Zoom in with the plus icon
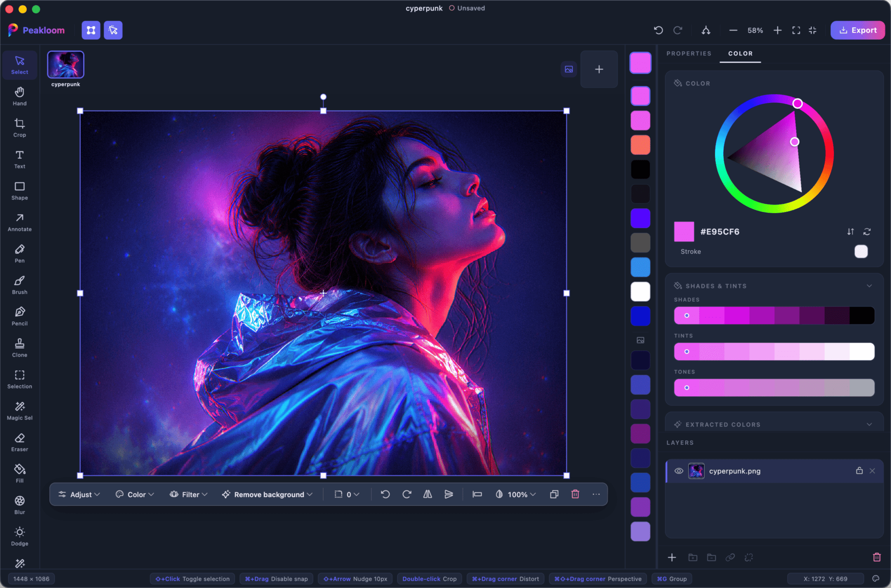Image resolution: width=891 pixels, height=588 pixels. coord(777,30)
